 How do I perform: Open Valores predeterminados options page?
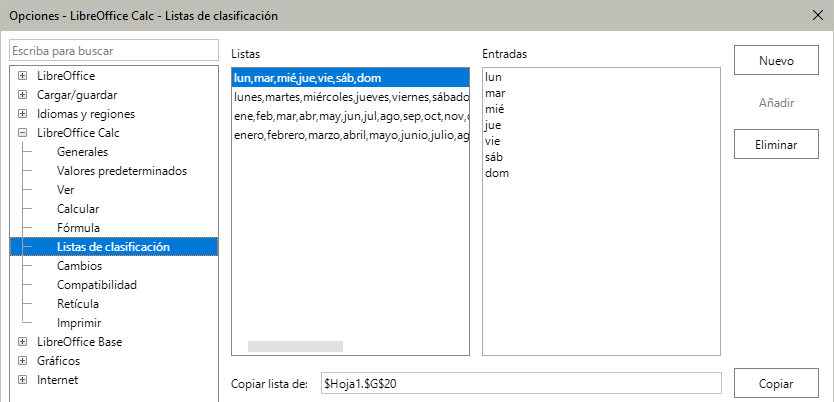(122, 171)
